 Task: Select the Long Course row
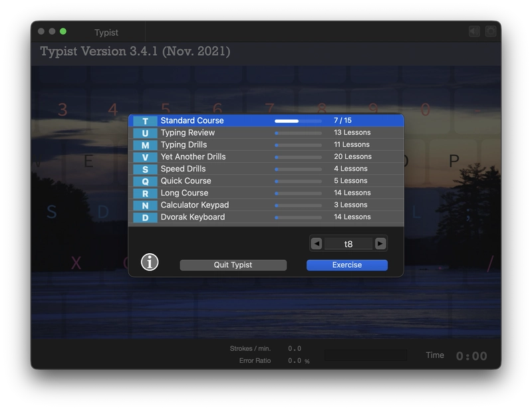coord(266,193)
